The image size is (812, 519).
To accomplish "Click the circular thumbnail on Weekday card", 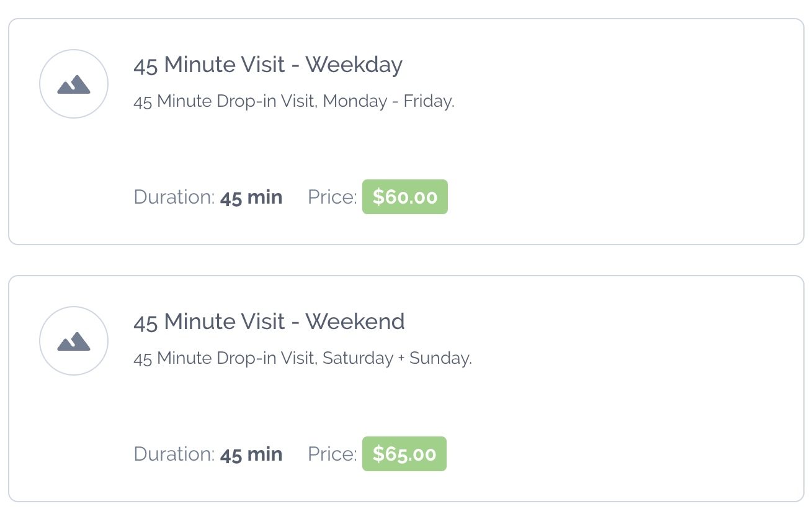I will click(x=74, y=84).
